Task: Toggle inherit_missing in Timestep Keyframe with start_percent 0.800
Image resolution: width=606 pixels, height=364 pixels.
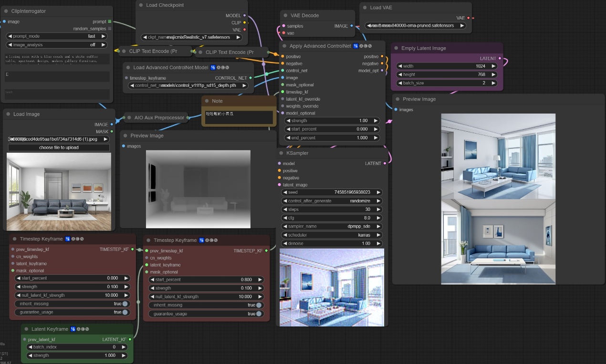Action: coord(259,305)
